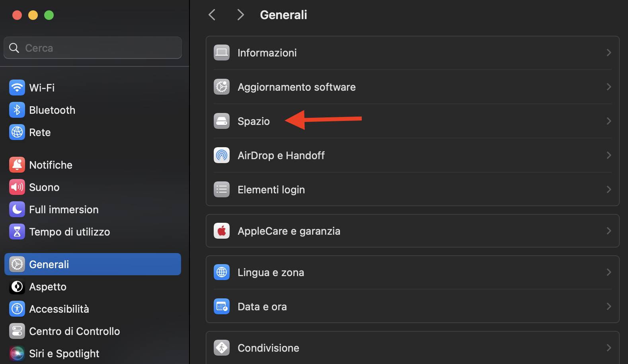The width and height of the screenshot is (628, 364).
Task: Click the AirDrop e Handoff icon
Action: coord(222,155)
